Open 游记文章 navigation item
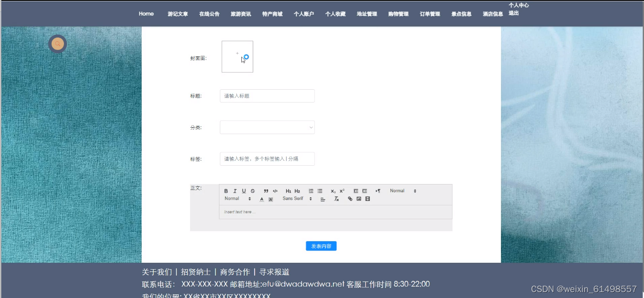644x298 pixels. click(178, 14)
